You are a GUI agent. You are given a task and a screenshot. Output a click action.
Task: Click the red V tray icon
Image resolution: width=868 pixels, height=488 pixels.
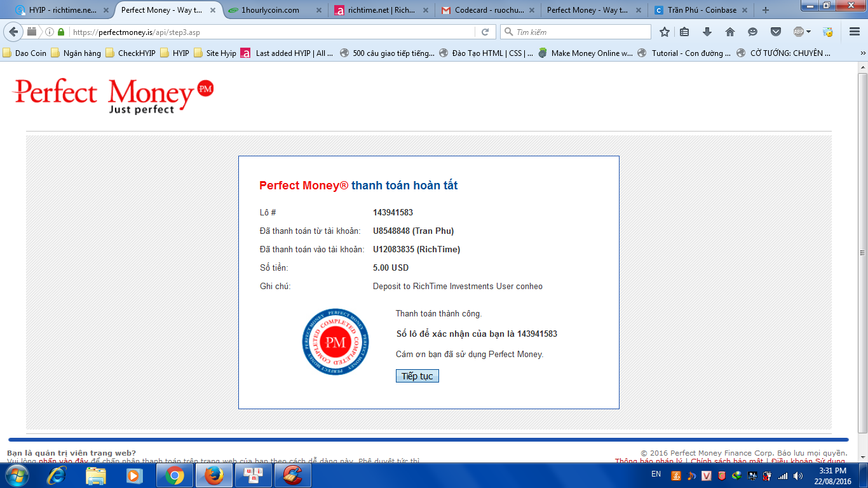[x=706, y=475]
